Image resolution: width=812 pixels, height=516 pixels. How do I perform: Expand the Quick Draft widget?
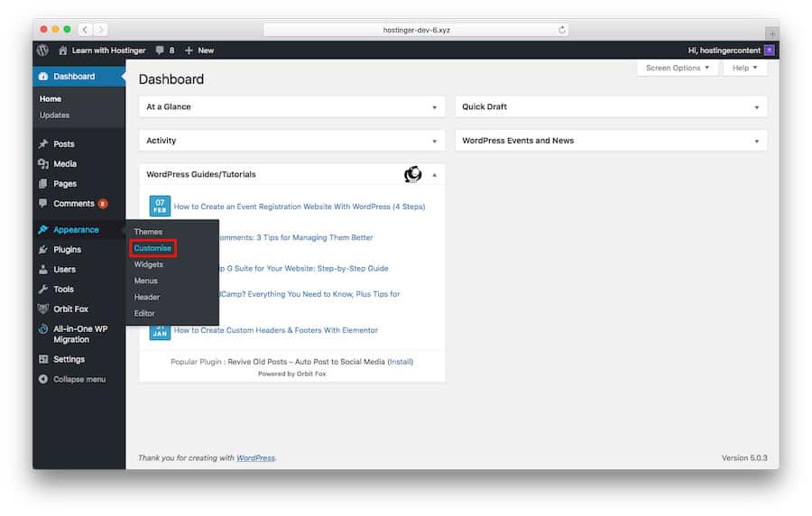(x=757, y=107)
